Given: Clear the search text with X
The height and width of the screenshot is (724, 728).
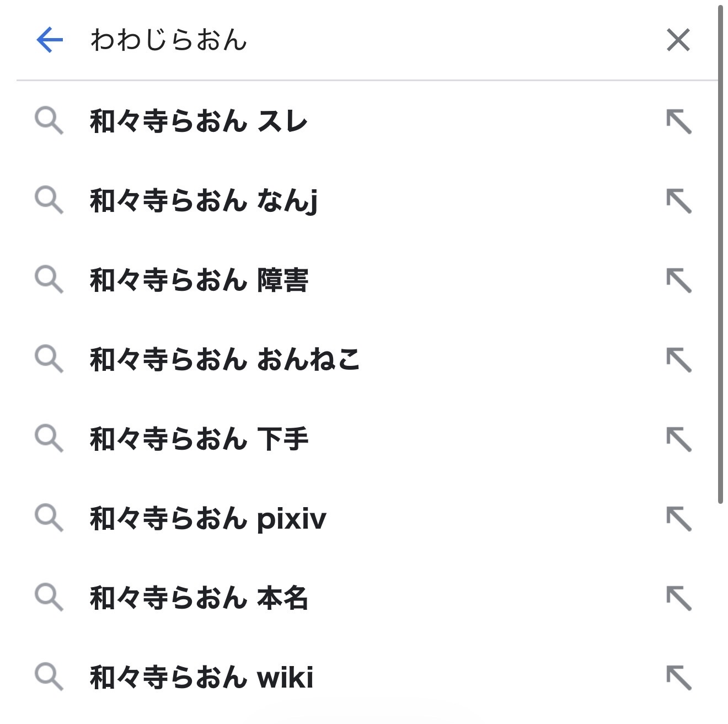Looking at the screenshot, I should click(x=678, y=40).
